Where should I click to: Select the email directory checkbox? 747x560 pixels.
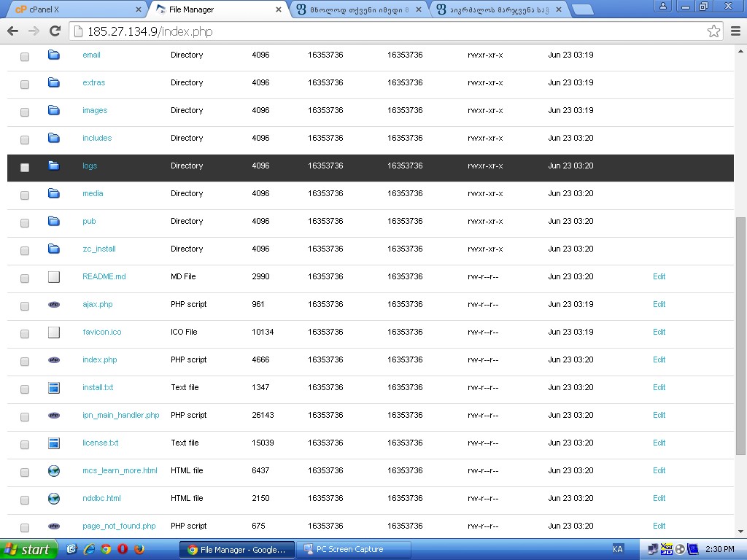[25, 57]
